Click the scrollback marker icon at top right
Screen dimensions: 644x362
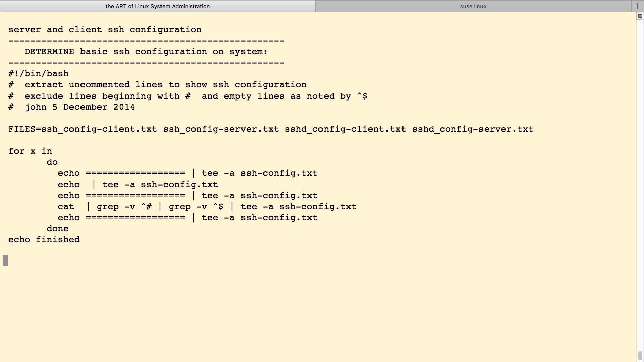[640, 16]
